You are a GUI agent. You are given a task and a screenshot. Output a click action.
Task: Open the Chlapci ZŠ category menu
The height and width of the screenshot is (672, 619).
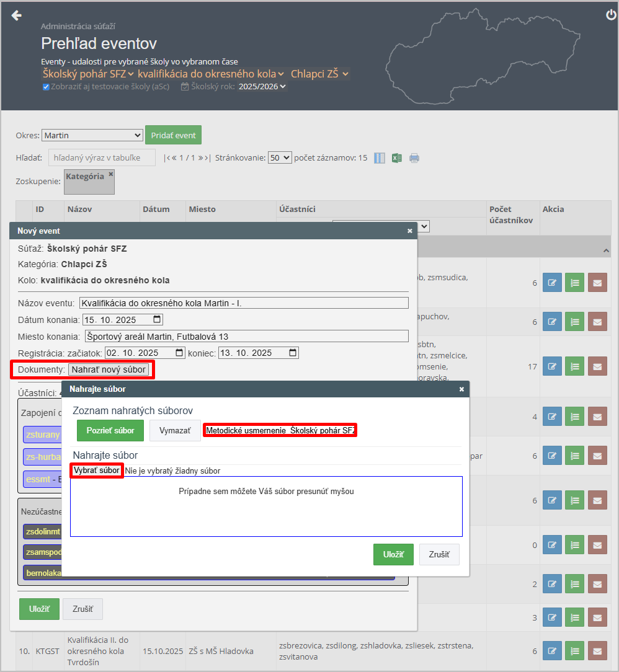click(319, 74)
